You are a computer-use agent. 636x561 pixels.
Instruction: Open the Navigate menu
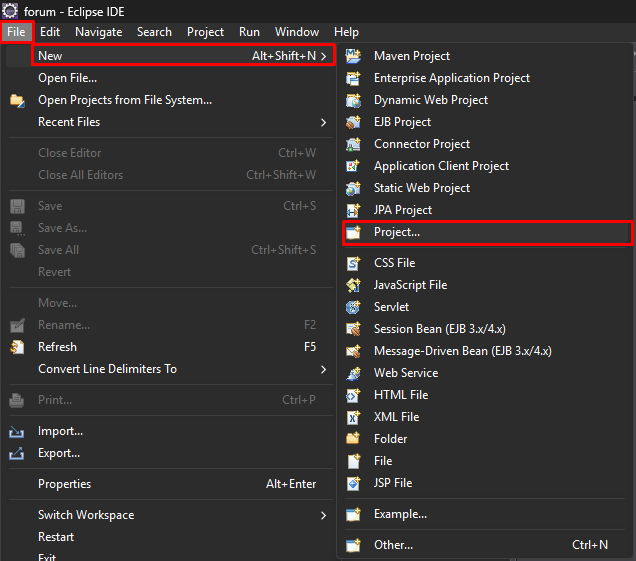[98, 32]
